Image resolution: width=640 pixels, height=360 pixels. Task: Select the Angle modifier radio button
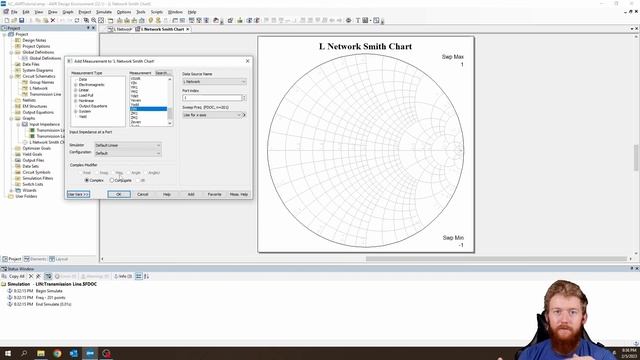(x=128, y=173)
